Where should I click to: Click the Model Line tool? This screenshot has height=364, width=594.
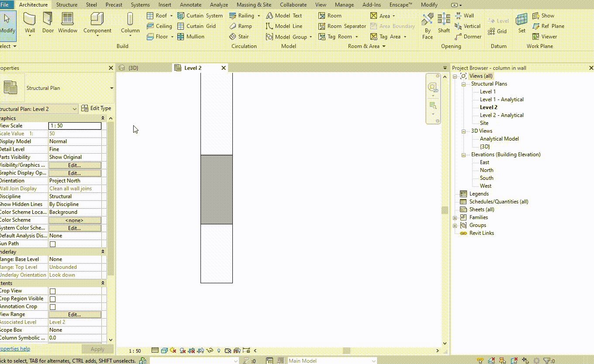[x=284, y=26]
